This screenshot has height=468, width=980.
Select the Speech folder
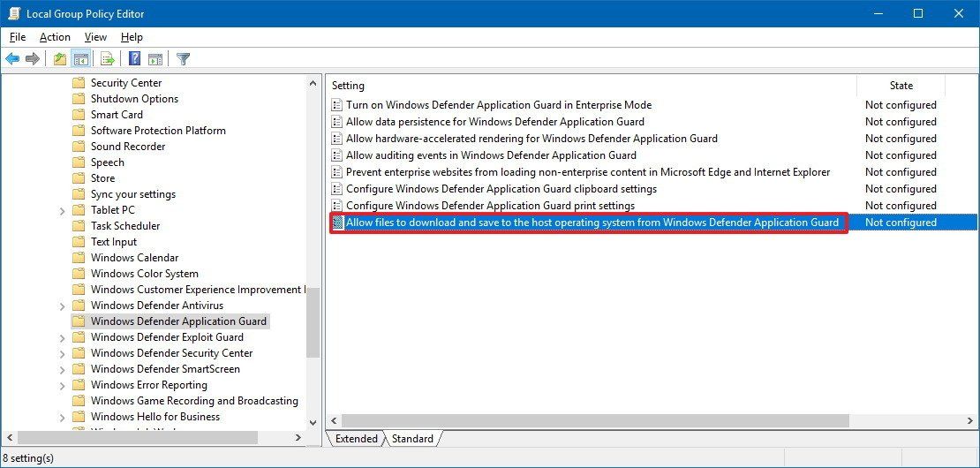tap(108, 162)
